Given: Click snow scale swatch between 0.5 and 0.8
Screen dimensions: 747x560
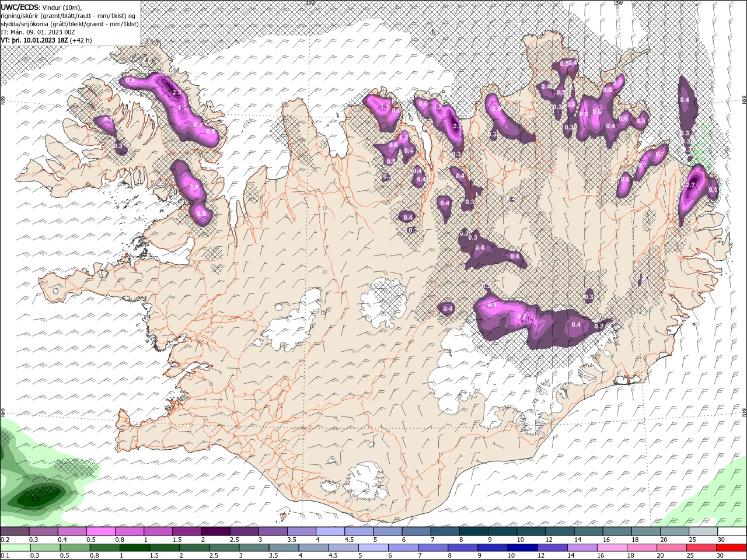Looking at the screenshot, I should click(100, 531).
